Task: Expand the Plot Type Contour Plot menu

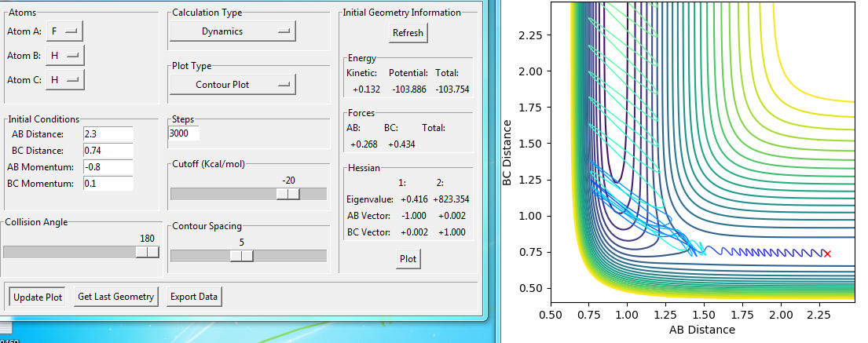Action: pos(233,84)
